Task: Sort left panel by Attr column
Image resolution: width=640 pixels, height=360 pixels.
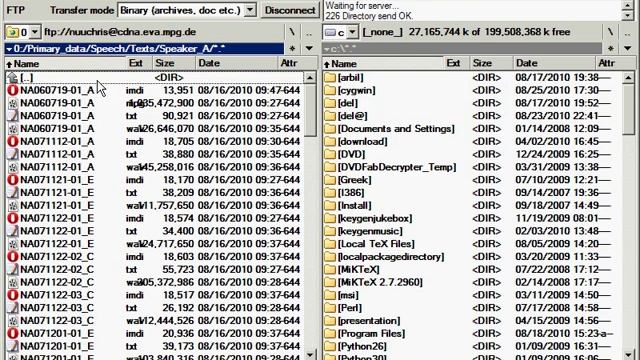Action: pyautogui.click(x=297, y=63)
